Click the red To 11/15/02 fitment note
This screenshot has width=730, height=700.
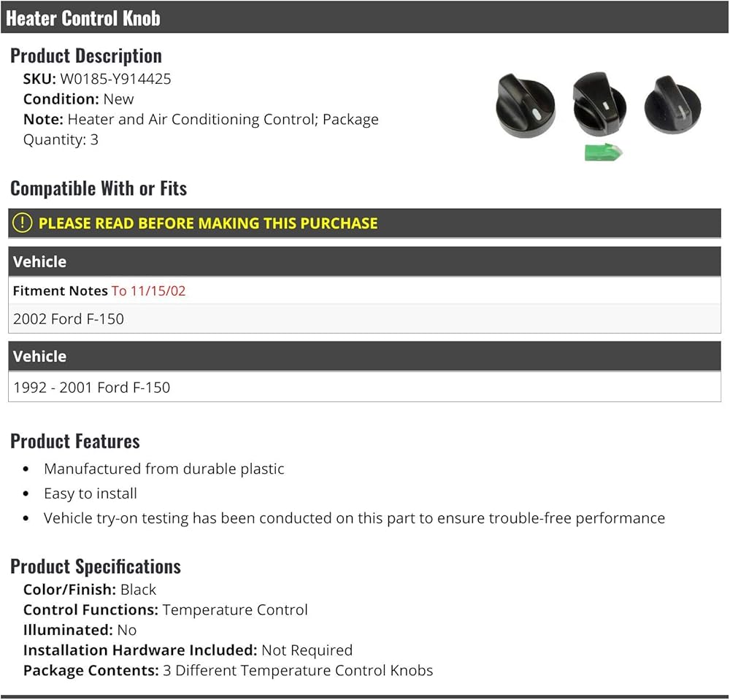click(x=148, y=291)
